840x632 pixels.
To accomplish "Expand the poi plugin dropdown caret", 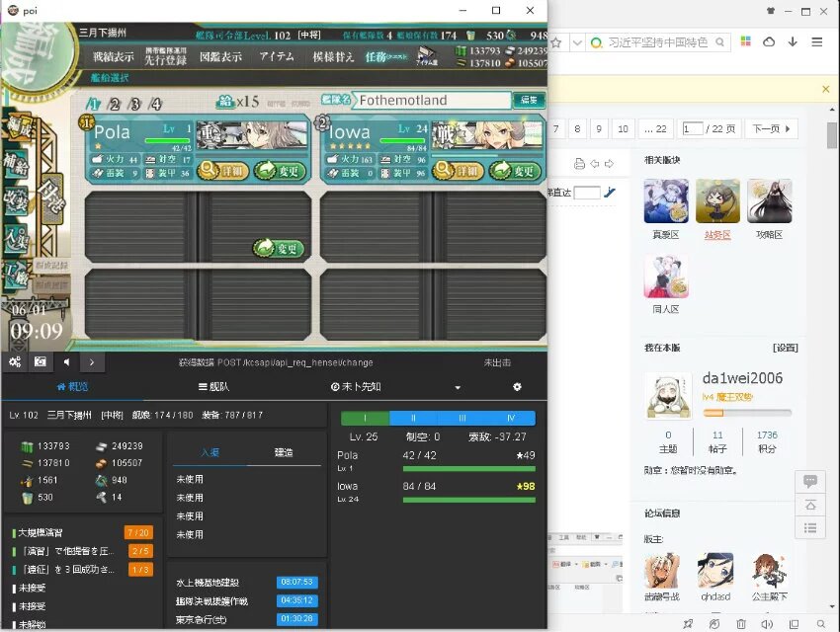I will [x=458, y=387].
